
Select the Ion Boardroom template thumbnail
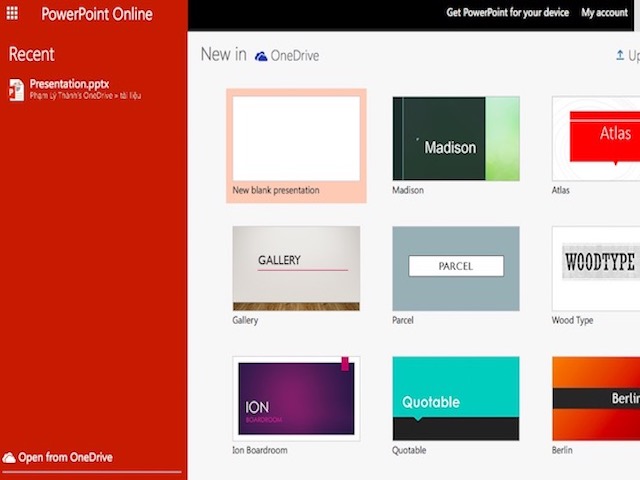[x=296, y=397]
